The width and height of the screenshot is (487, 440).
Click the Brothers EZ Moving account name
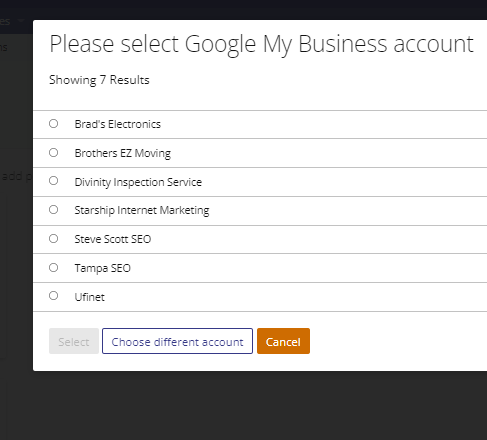tap(123, 153)
